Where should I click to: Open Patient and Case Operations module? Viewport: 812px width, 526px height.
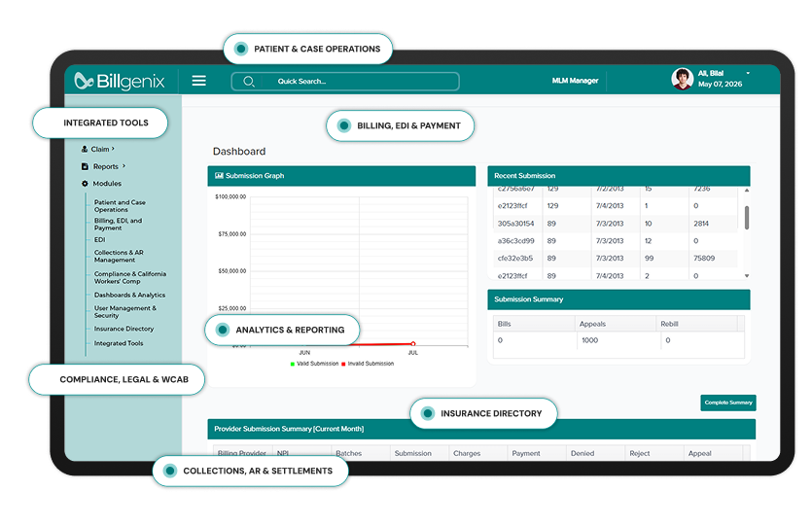120,206
